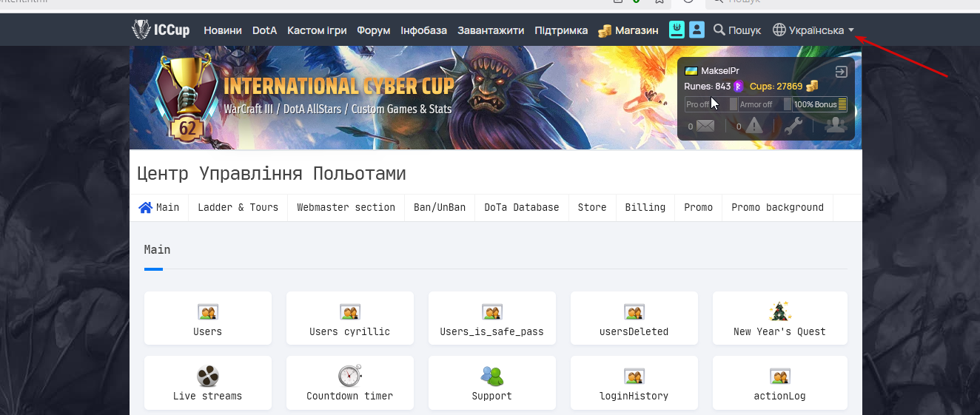
Task: Open the DoTa Database tab
Action: [522, 208]
